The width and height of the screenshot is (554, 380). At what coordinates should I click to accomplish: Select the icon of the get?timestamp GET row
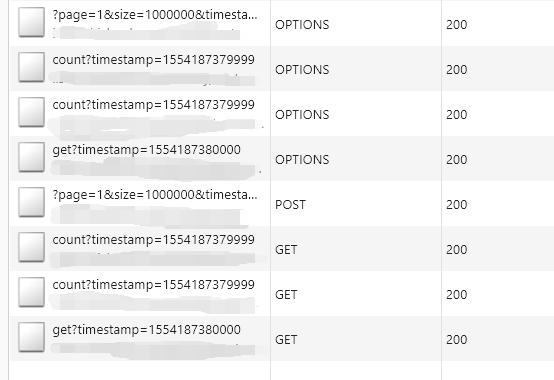tap(31, 337)
